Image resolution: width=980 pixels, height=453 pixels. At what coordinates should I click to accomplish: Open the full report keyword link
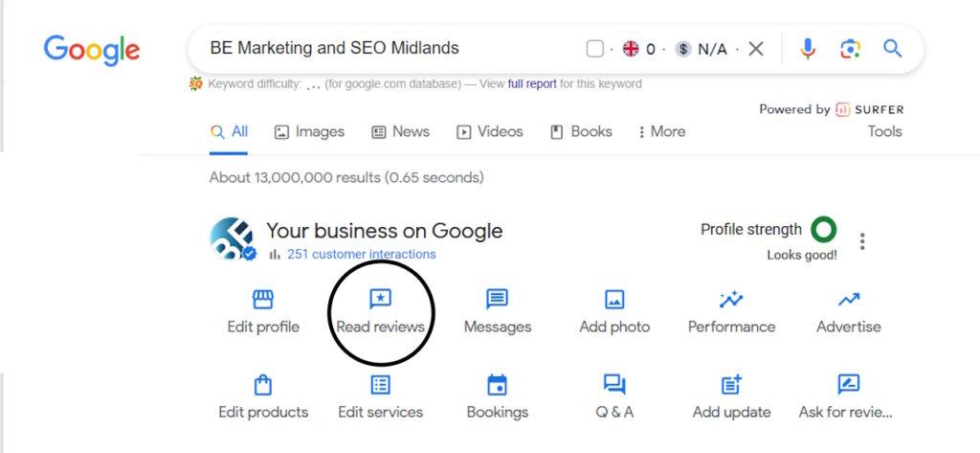(532, 84)
